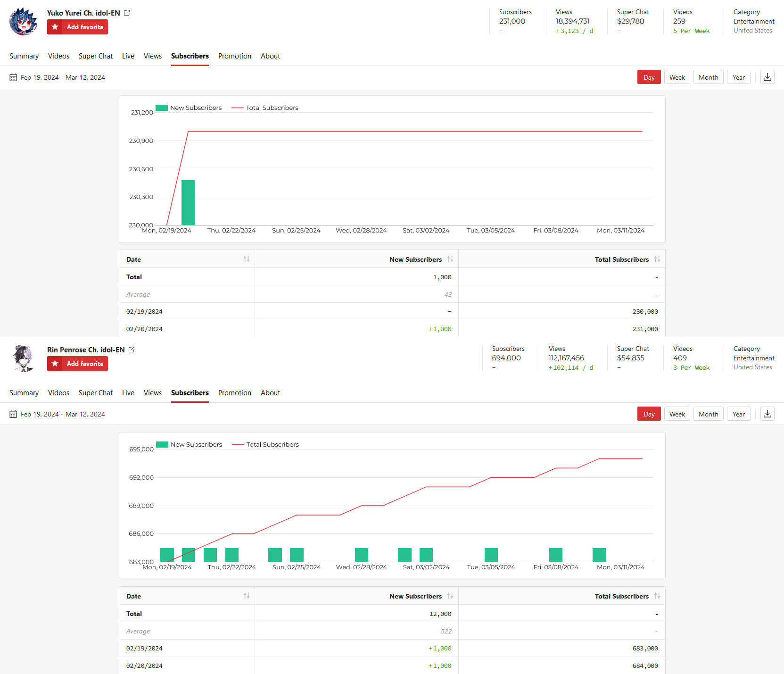Sort Rin Penrose table by New Subscribers
The width and height of the screenshot is (784, 674).
pos(450,596)
